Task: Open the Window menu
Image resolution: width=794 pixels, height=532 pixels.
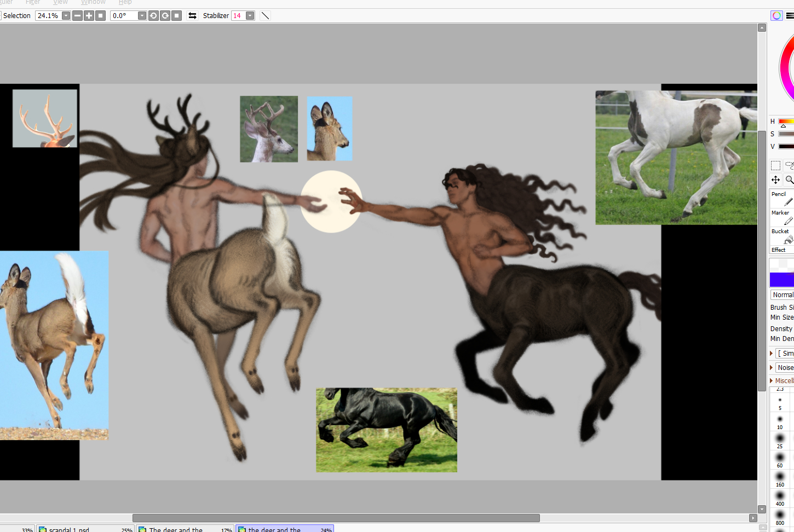Action: pyautogui.click(x=93, y=3)
